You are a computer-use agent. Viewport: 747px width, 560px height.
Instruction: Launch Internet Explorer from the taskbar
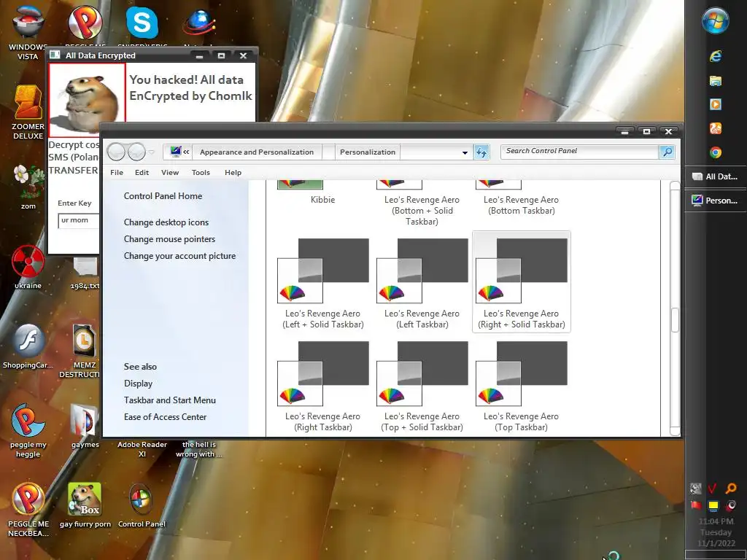pyautogui.click(x=716, y=56)
